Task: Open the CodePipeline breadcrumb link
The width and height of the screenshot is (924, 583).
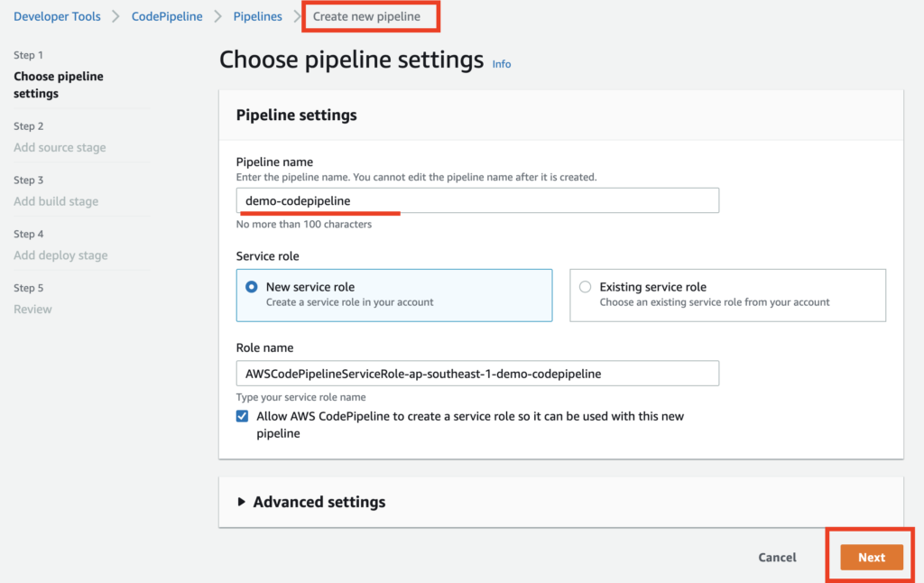Action: [x=167, y=16]
